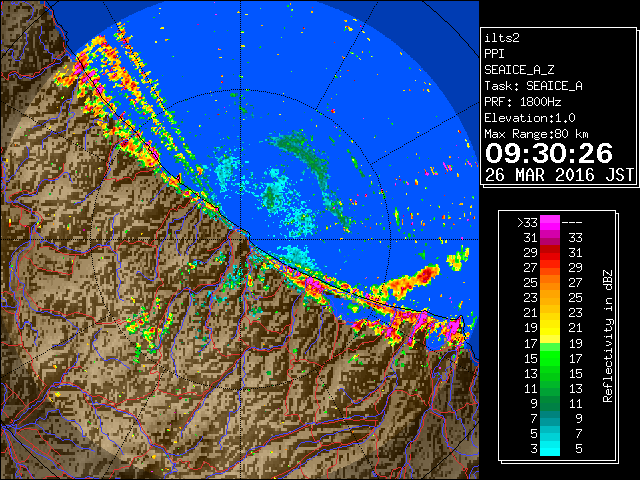
Task: Click the Reflectivity in dBZ axis label
Action: point(608,336)
